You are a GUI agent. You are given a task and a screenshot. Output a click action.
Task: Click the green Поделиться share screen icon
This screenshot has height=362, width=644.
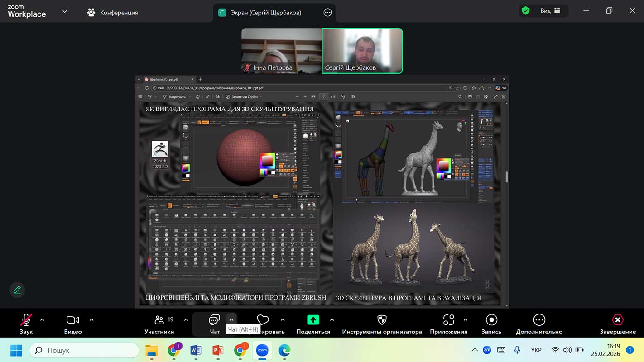[x=313, y=320]
